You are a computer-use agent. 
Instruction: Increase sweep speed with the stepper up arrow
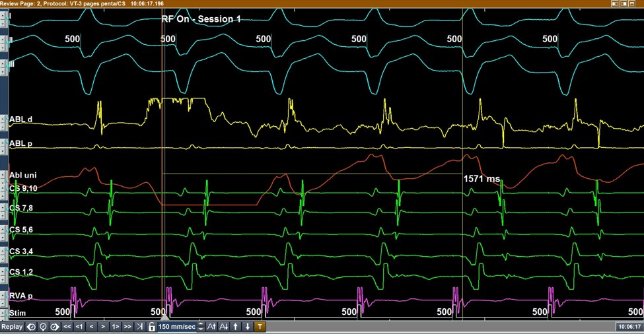point(201,325)
